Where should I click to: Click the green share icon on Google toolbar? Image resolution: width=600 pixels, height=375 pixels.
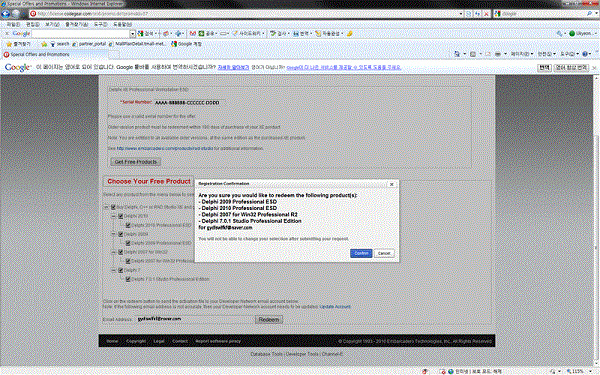point(201,34)
